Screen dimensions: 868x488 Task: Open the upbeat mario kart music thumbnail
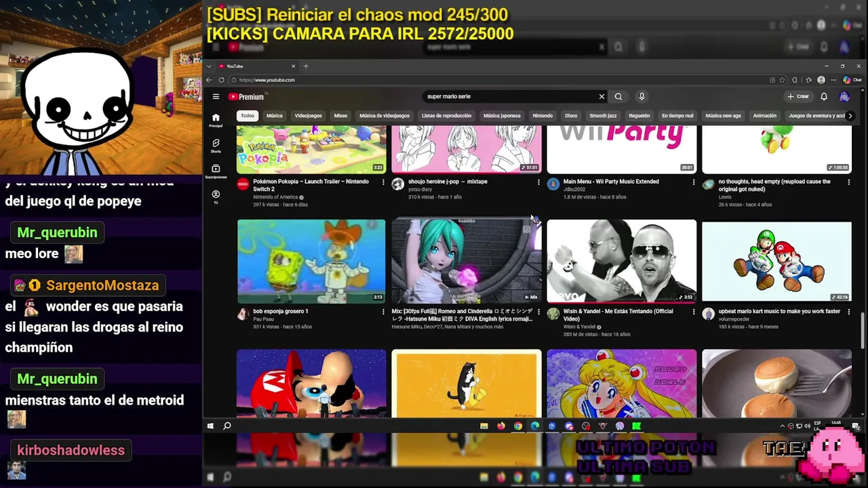coord(777,261)
